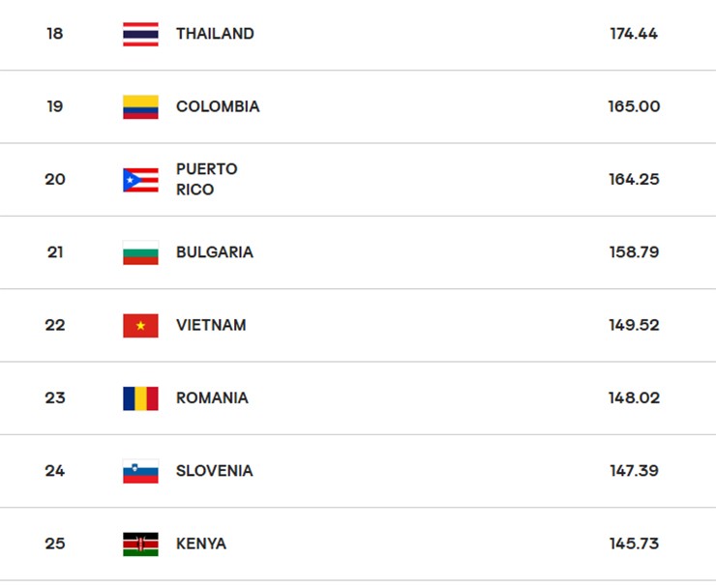The image size is (716, 588).
Task: Click the Thailand flag icon
Action: click(140, 34)
